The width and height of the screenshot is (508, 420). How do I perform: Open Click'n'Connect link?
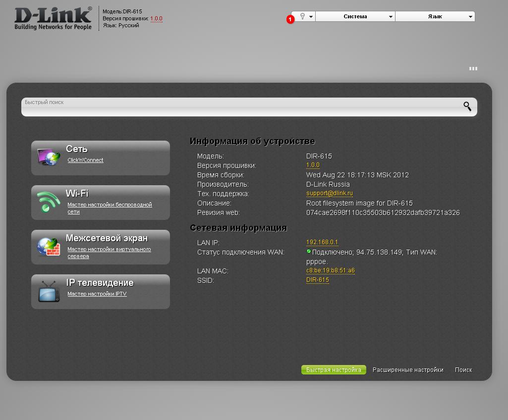(85, 160)
